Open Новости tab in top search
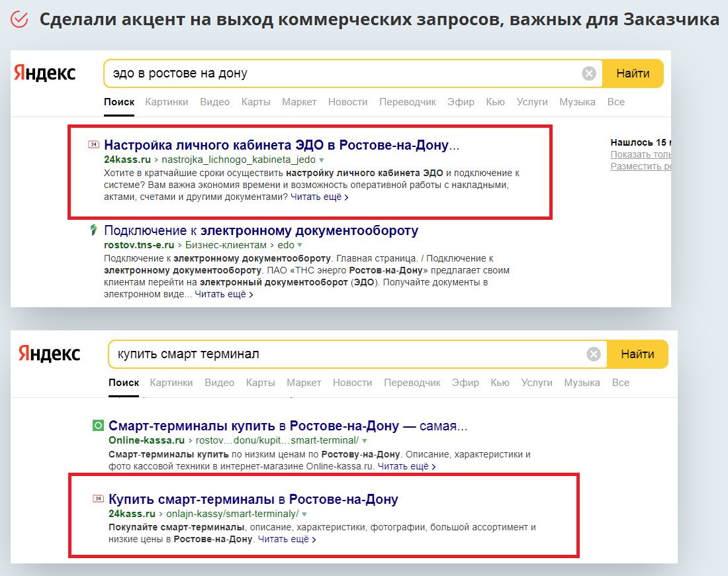728x576 pixels. [x=347, y=102]
